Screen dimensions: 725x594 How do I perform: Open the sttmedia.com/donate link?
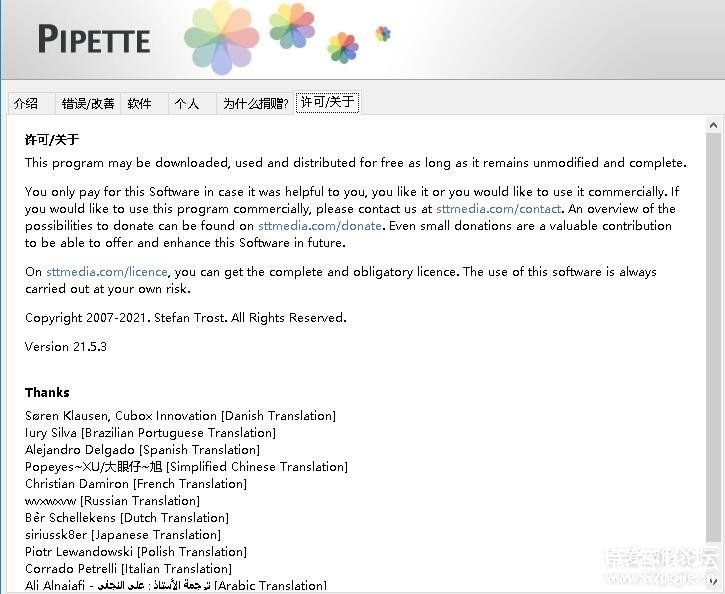pyautogui.click(x=320, y=226)
